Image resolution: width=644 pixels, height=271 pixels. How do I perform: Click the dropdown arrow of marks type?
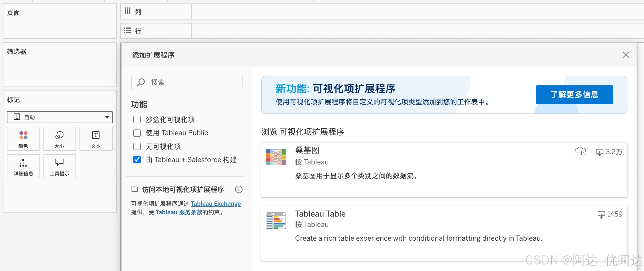(107, 117)
